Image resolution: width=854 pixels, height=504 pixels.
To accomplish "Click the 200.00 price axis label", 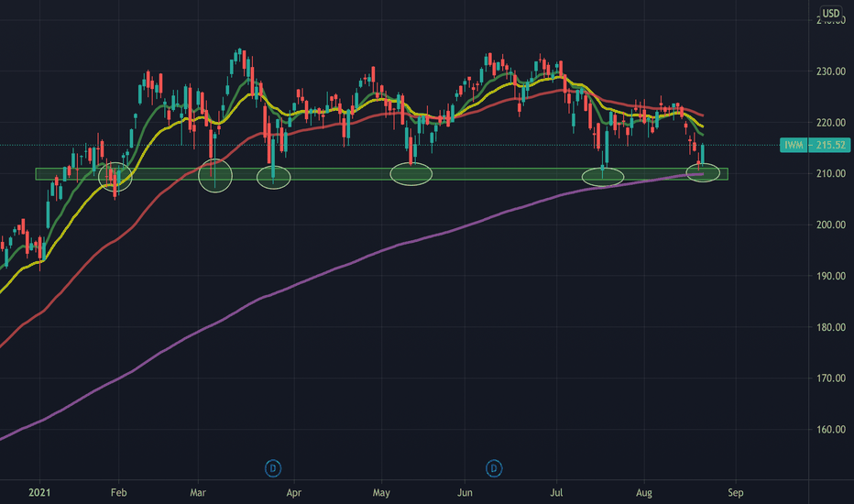I will pyautogui.click(x=830, y=225).
